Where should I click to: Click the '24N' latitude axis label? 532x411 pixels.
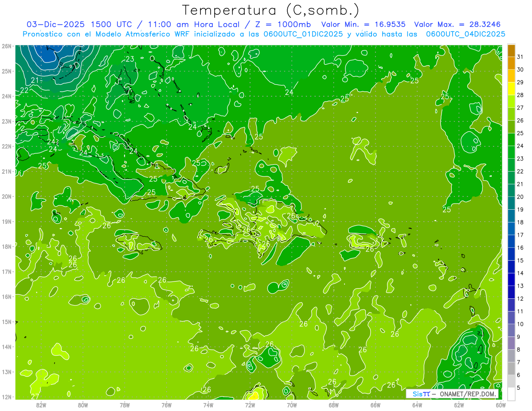[6, 96]
